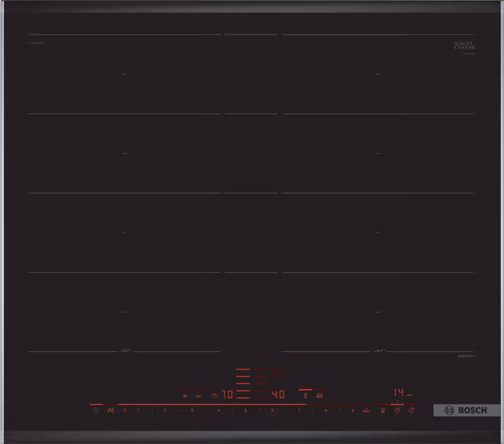Screen dimensions: 504x444
Task: Select power level 7 on the control strip
Action: (x=299, y=410)
